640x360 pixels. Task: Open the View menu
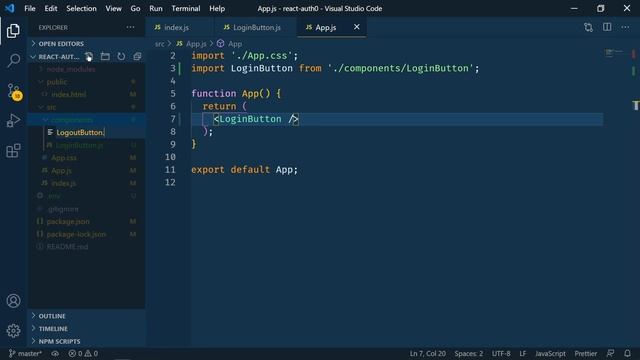(113, 8)
